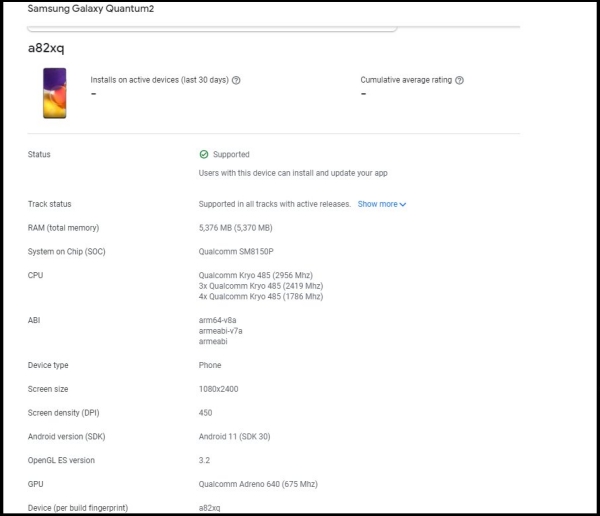600x516 pixels.
Task: Click the ABI row label
Action: (34, 320)
